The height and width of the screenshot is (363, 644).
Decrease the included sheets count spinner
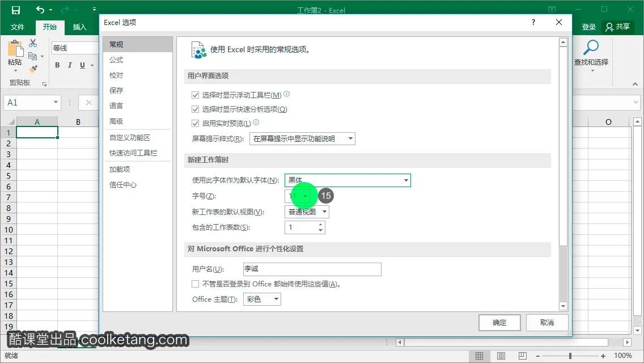click(x=320, y=230)
